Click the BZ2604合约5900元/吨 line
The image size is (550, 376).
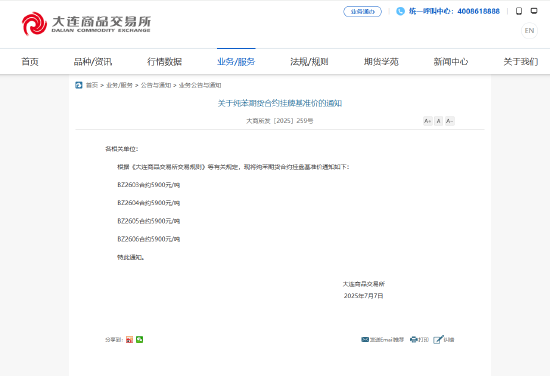[x=149, y=203]
